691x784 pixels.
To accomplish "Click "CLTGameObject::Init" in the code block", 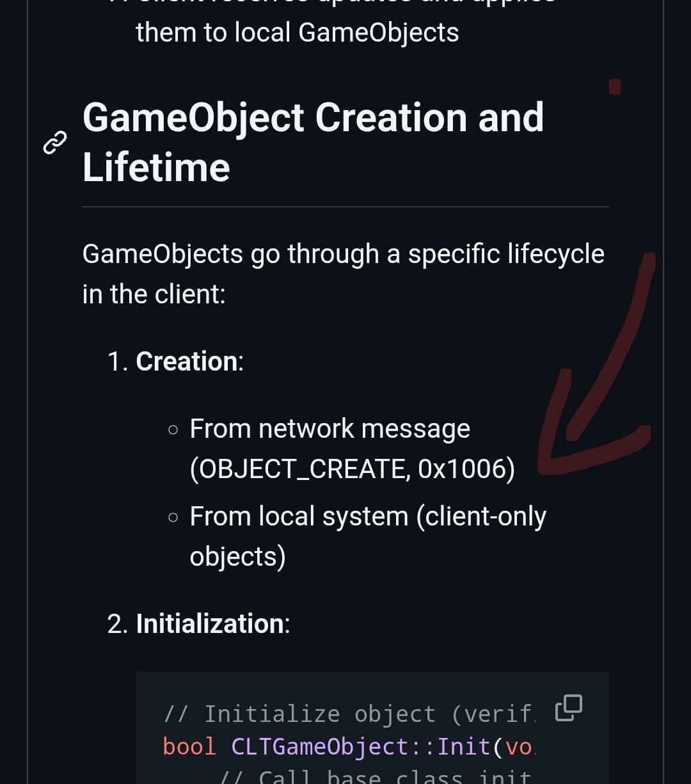I will pos(359,747).
